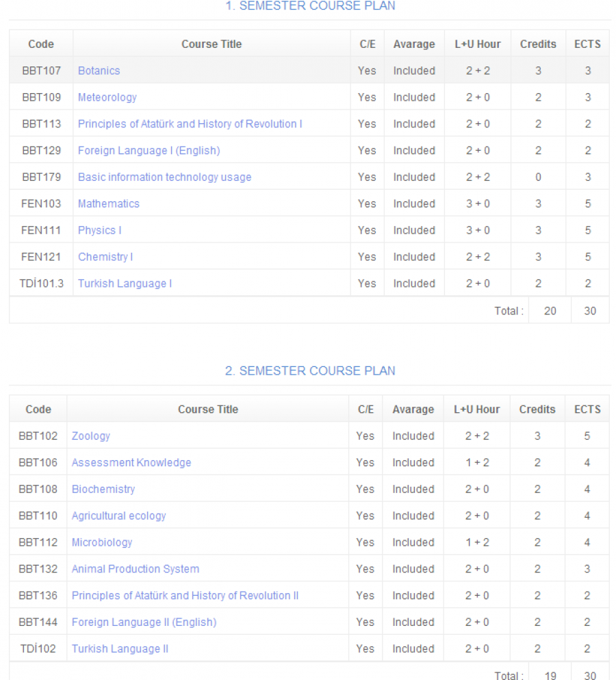Screen dimensions: 616x680
Task: Open the Zoology course link
Action: 91,436
